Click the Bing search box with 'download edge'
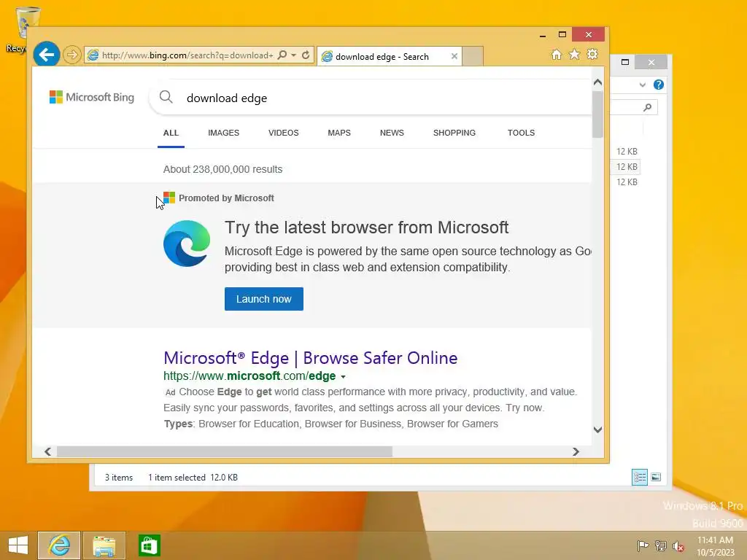This screenshot has height=560, width=747. pyautogui.click(x=371, y=98)
